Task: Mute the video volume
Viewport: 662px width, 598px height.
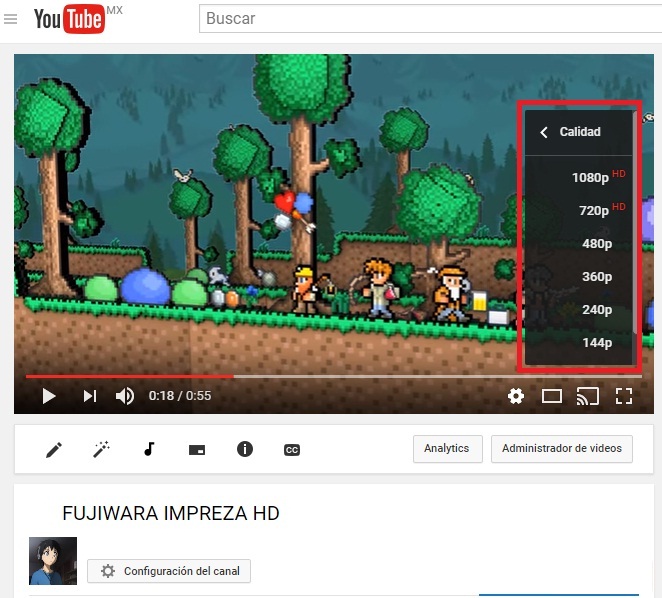Action: pos(125,396)
